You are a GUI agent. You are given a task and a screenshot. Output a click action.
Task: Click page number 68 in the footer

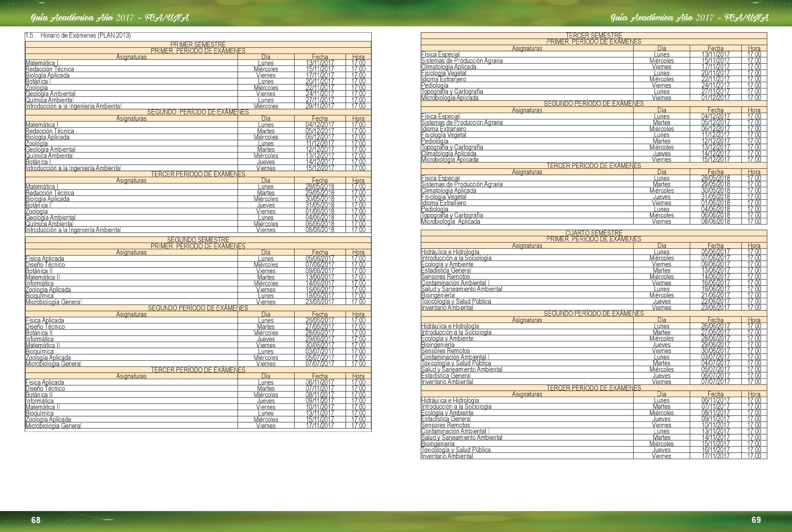[36, 520]
